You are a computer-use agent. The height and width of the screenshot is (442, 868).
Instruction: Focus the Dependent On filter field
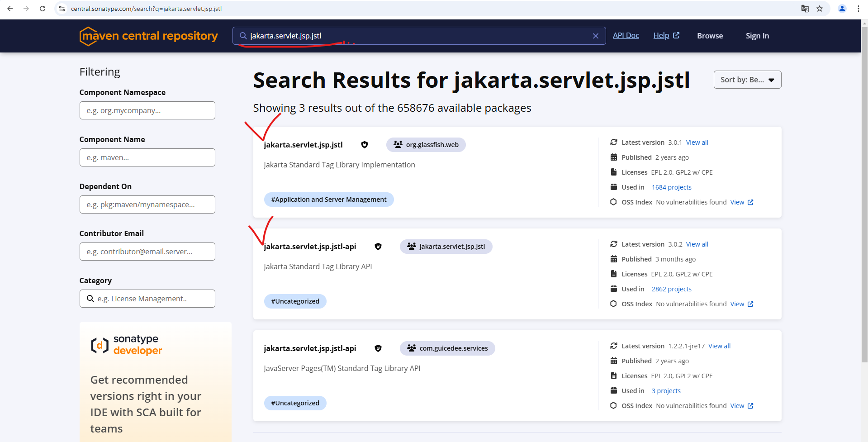pos(147,204)
